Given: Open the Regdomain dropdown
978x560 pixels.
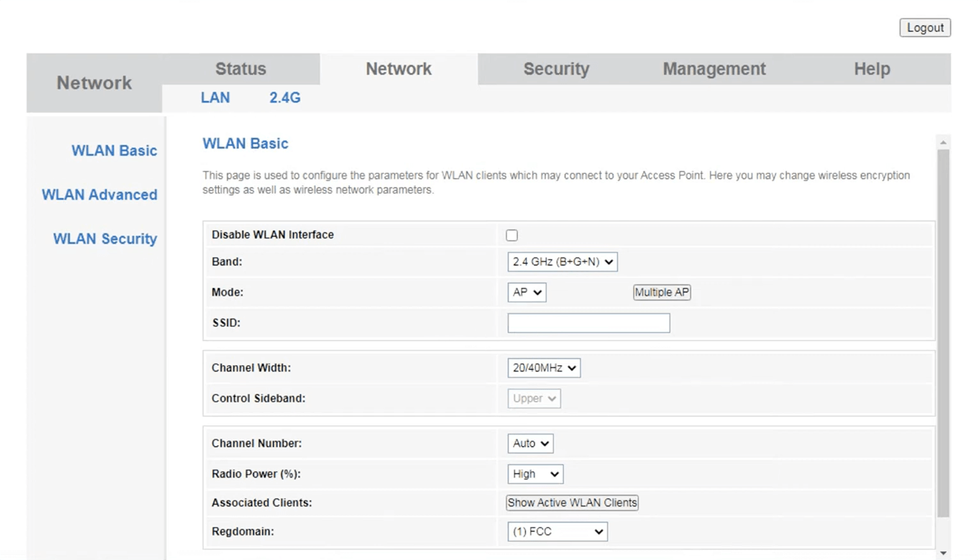Looking at the screenshot, I should [557, 532].
